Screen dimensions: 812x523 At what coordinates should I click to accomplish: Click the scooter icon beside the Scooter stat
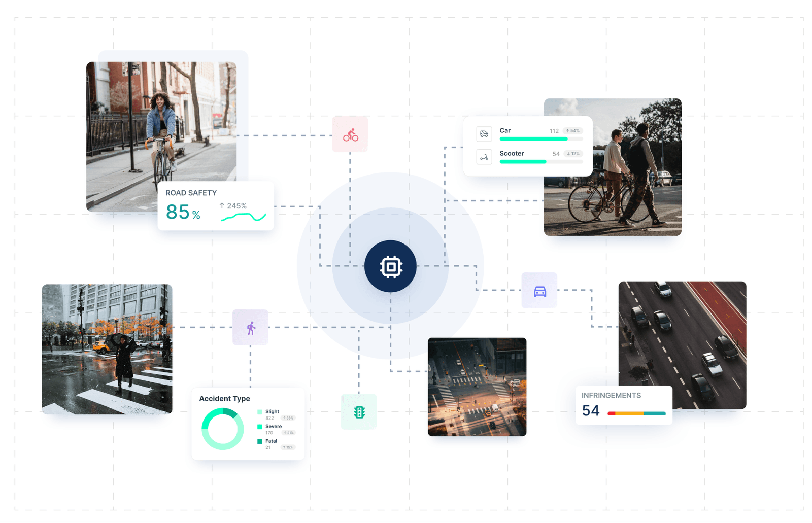tap(484, 157)
